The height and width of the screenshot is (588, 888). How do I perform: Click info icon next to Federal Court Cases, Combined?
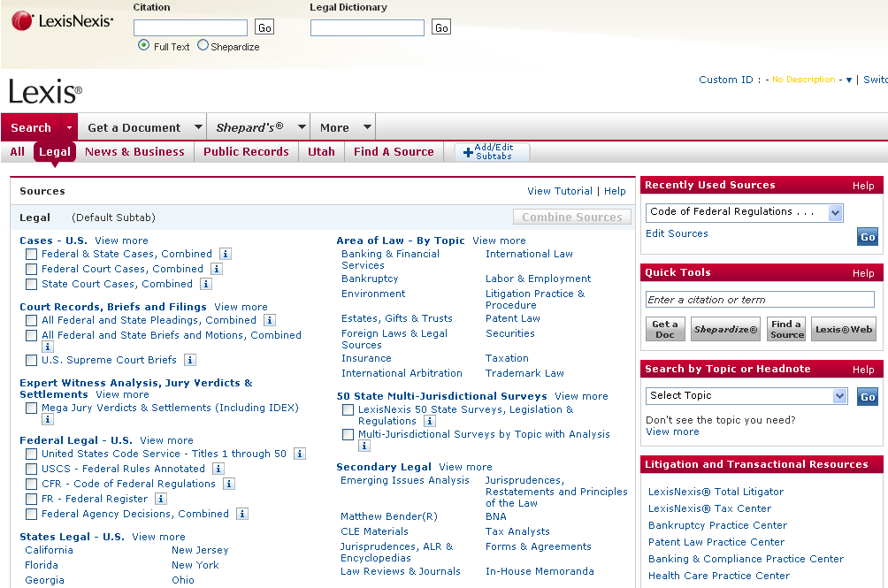[216, 270]
